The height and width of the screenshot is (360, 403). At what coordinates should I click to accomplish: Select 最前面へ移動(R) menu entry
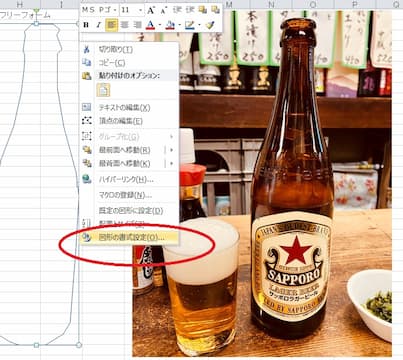125,150
